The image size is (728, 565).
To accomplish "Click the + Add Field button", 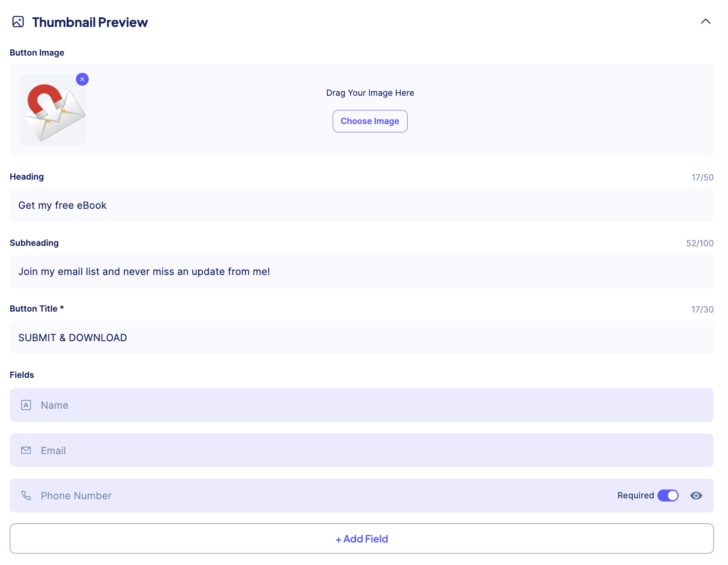I will click(361, 539).
